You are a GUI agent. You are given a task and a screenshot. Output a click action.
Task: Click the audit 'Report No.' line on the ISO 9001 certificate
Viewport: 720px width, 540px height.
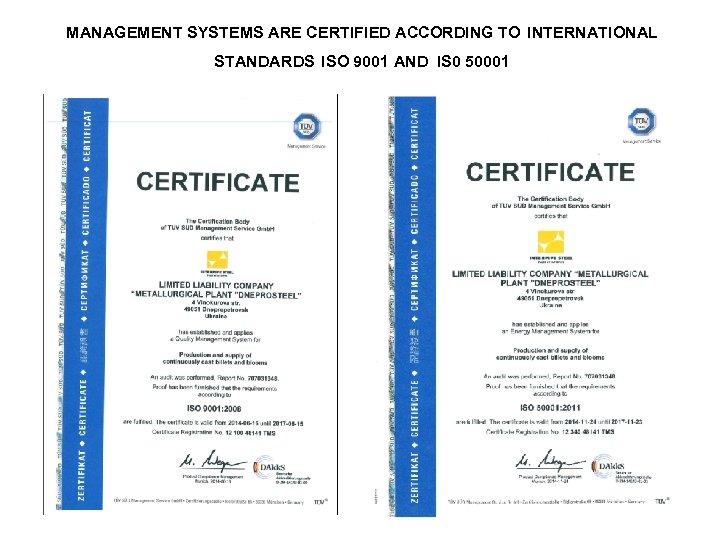(214, 378)
